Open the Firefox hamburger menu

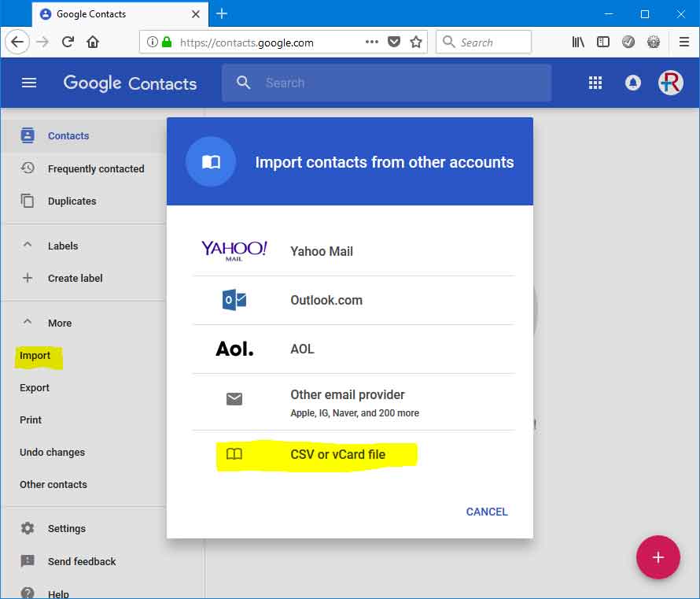684,42
